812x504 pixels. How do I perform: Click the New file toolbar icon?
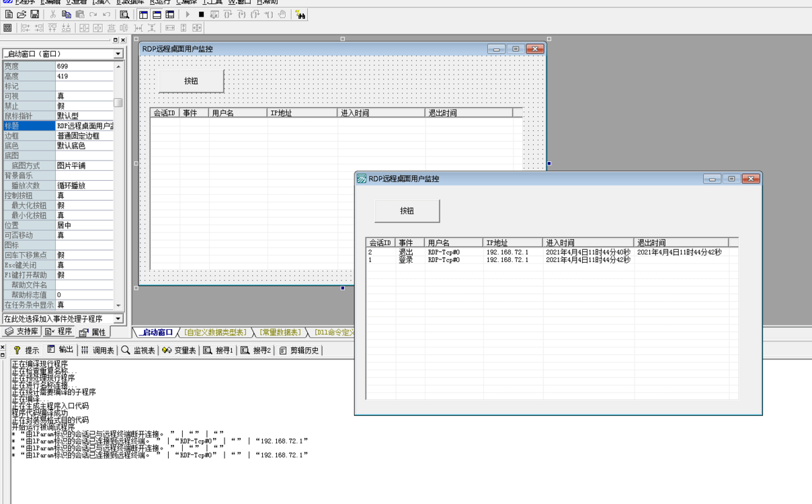(x=9, y=15)
